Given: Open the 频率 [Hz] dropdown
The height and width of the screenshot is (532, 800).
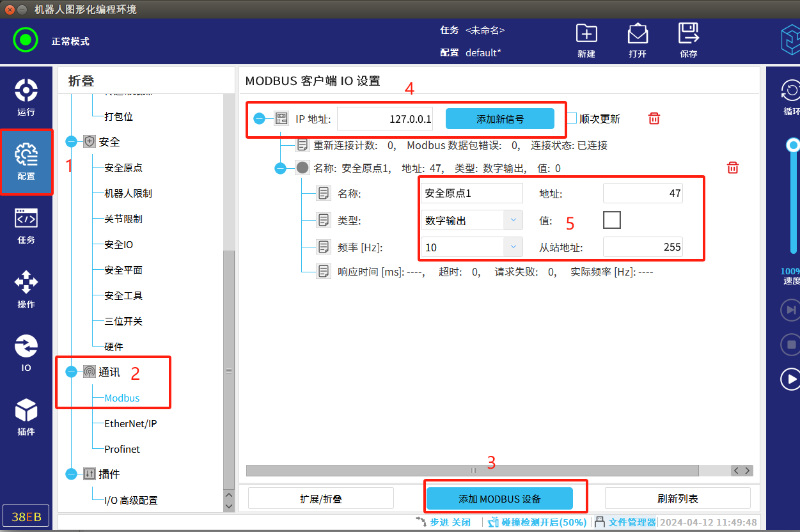Looking at the screenshot, I should [471, 247].
